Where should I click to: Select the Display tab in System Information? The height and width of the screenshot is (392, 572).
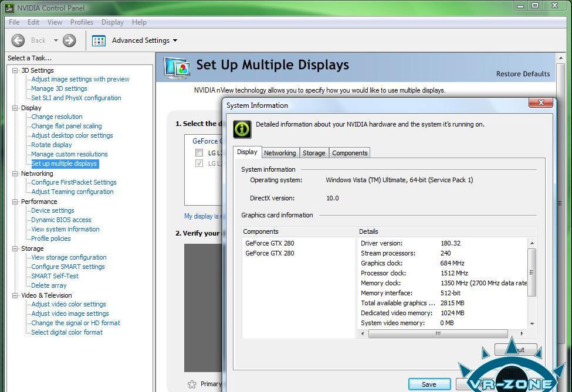coord(247,152)
